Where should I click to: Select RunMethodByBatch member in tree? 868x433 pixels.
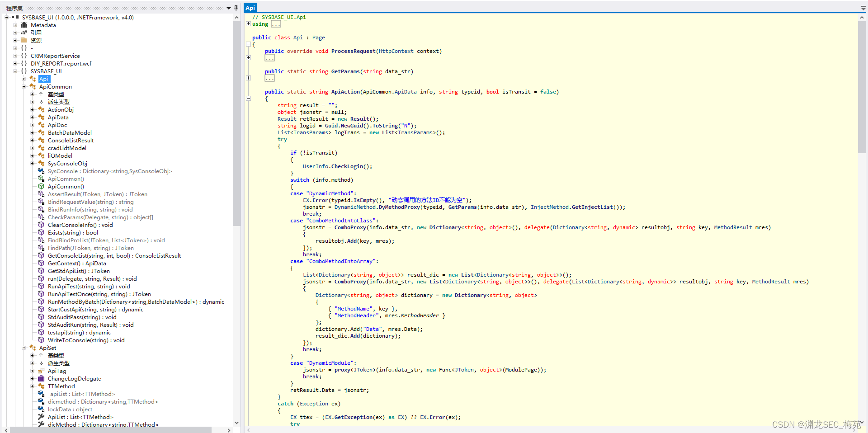point(136,301)
